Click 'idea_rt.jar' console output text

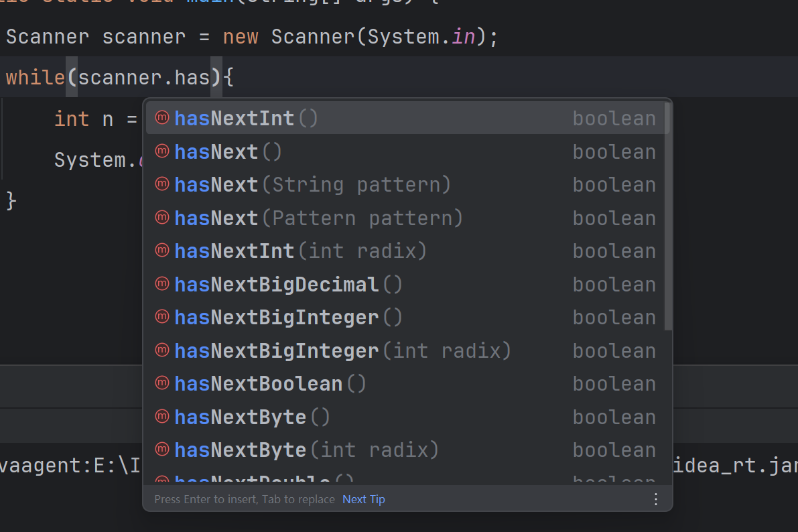[x=736, y=465]
